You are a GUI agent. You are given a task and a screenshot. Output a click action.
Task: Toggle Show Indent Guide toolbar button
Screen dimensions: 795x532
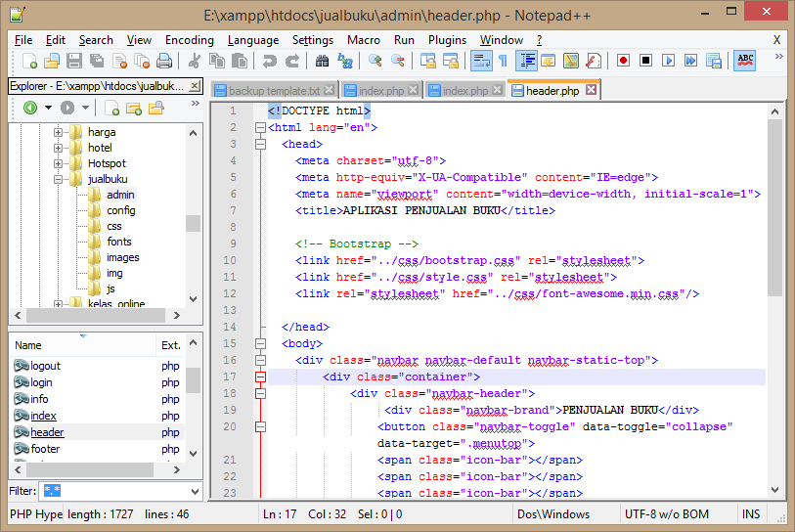(526, 61)
